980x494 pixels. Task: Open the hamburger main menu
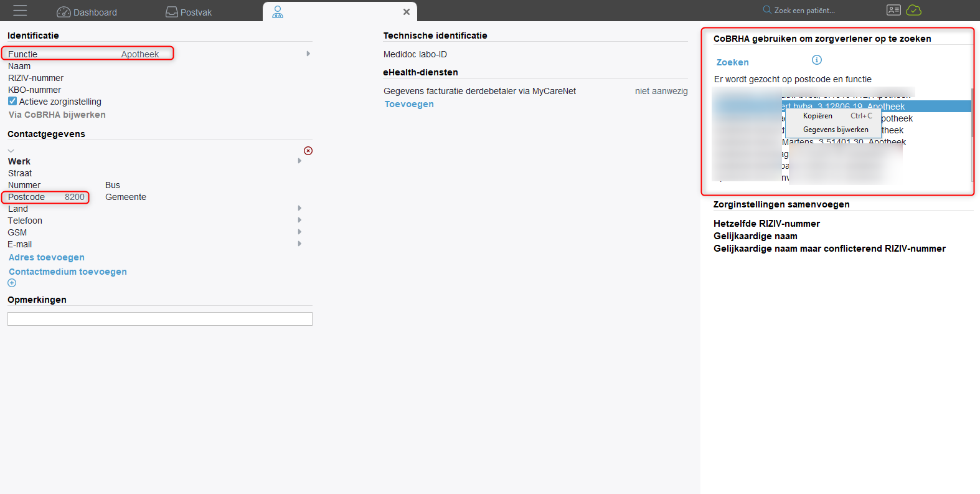pos(20,11)
